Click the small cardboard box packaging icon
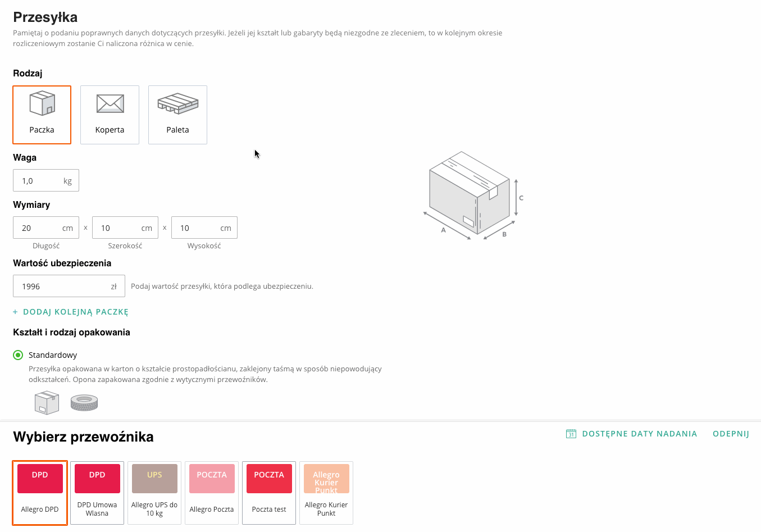 47,402
